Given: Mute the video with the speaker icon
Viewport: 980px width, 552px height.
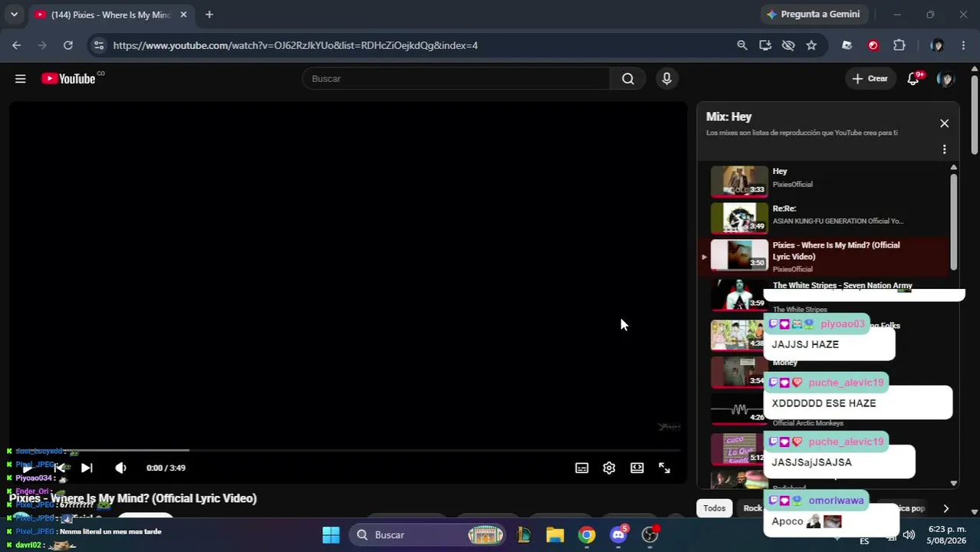Looking at the screenshot, I should tap(120, 468).
